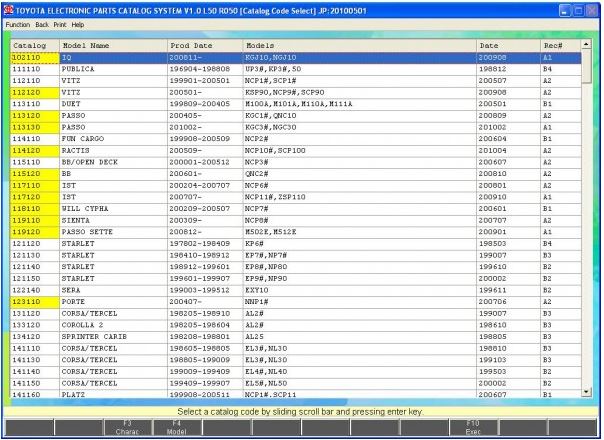
Task: Click the scrollbar up arrow
Action: point(586,44)
